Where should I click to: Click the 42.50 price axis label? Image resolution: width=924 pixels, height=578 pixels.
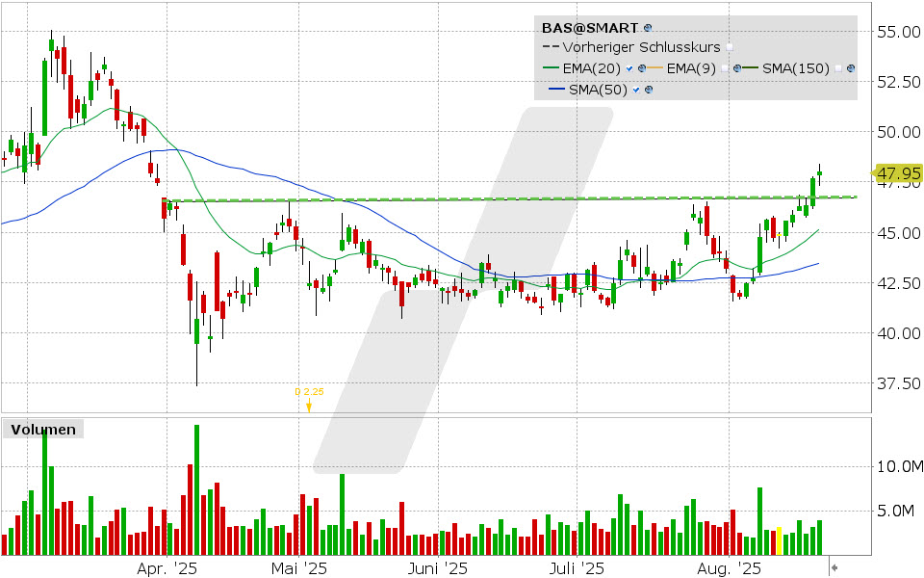[899, 283]
